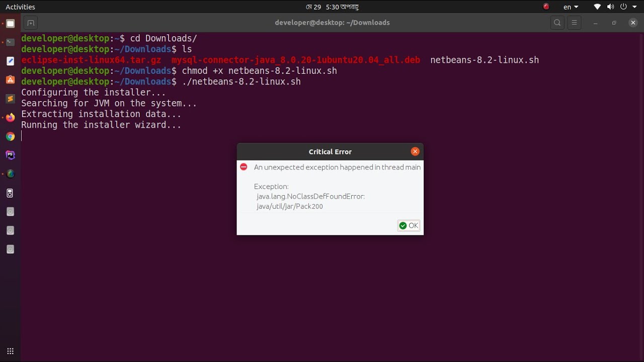Open the third mounted disk dock icon
This screenshot has height=362, width=644.
10,249
